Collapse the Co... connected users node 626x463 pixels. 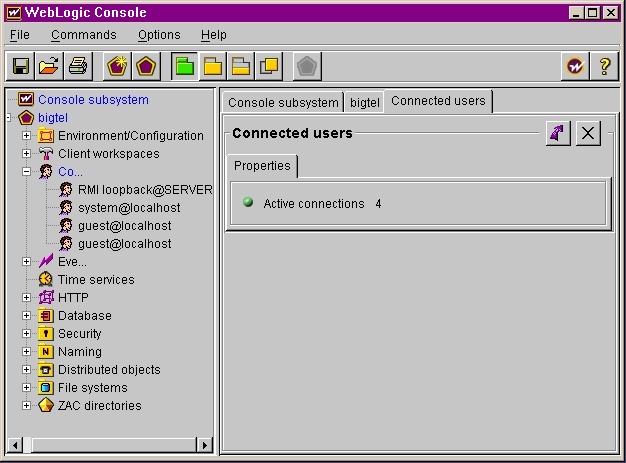[26, 172]
